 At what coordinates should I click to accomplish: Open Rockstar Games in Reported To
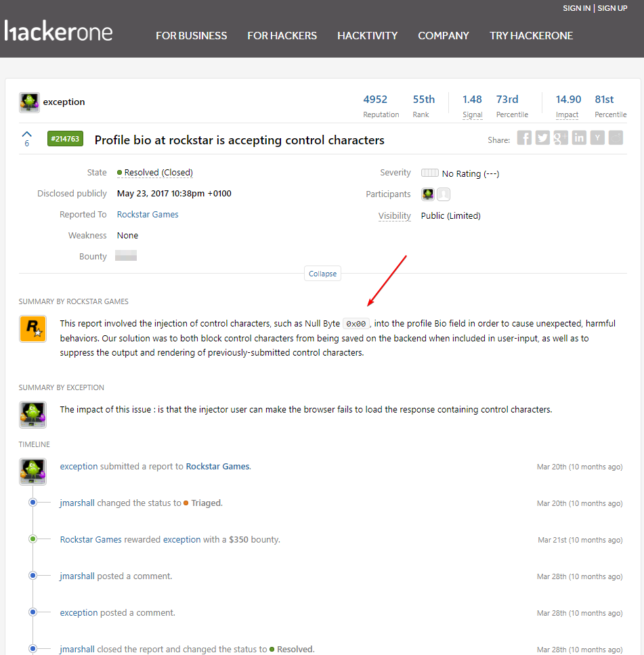pyautogui.click(x=148, y=214)
